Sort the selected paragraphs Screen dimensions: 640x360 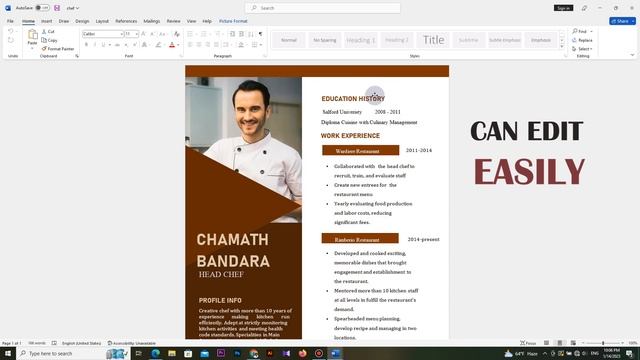[251, 34]
